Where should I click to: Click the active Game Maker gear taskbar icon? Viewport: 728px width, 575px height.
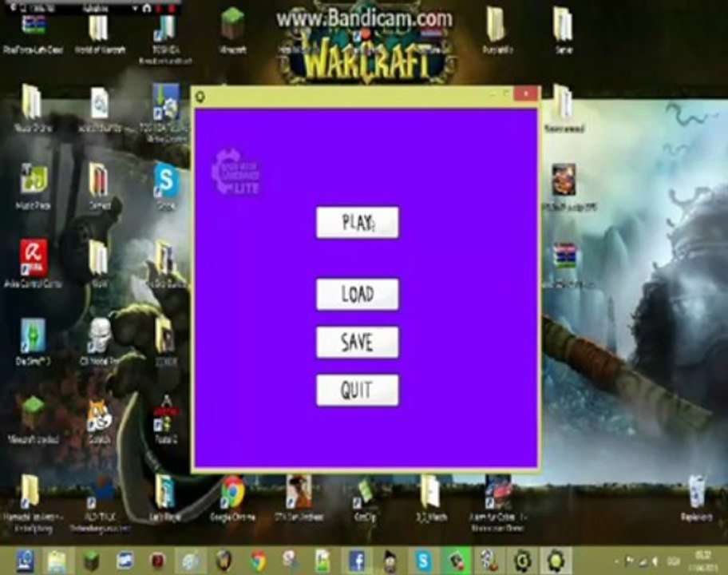[556, 561]
